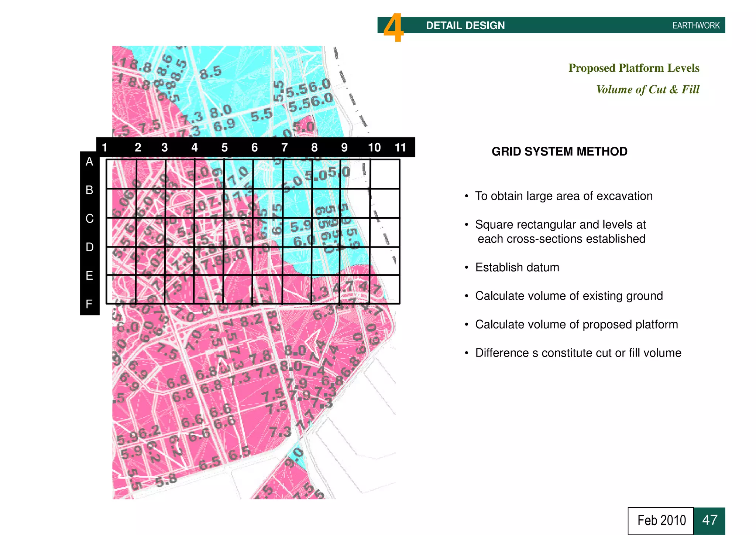
Task: Click 'Calculate volume of proposed platform' bullet
Action: click(x=576, y=324)
